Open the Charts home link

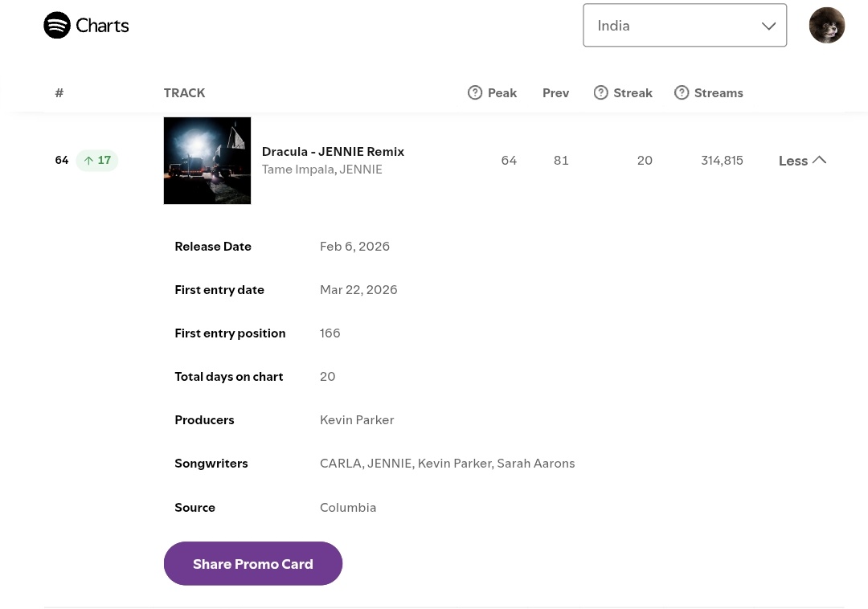[86, 25]
